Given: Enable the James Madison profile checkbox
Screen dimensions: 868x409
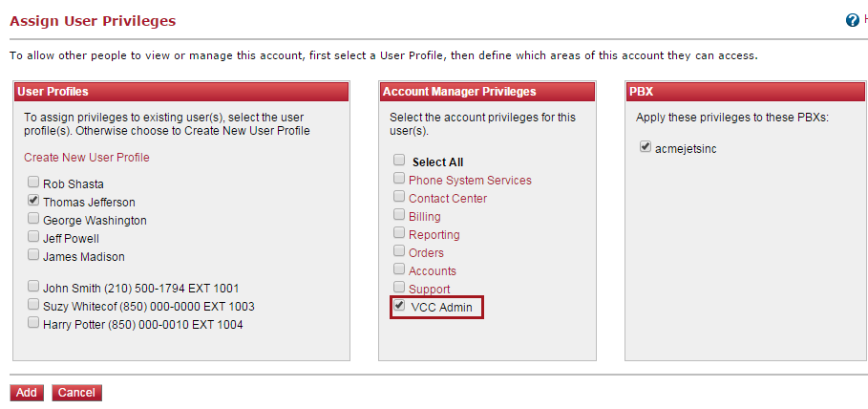Looking at the screenshot, I should pos(33,255).
